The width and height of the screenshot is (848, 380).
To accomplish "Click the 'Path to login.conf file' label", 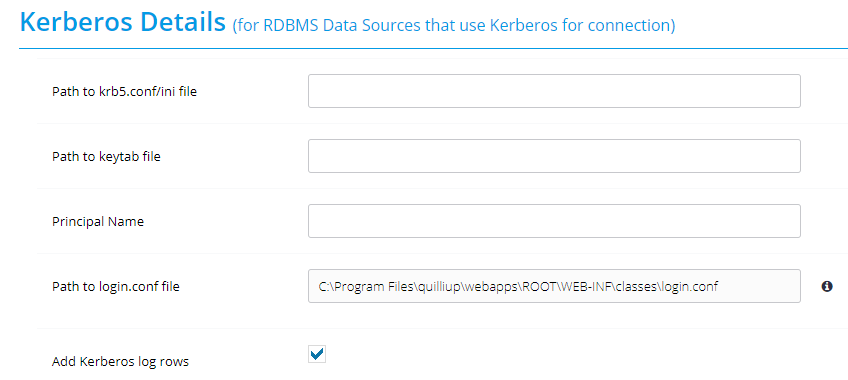I will [x=116, y=286].
